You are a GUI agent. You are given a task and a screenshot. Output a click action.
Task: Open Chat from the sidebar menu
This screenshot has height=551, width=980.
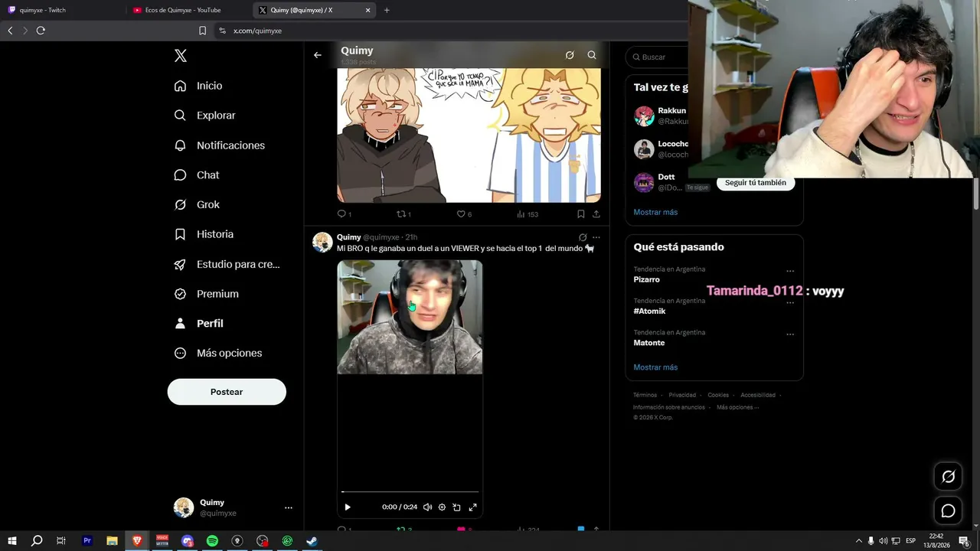pos(197,175)
